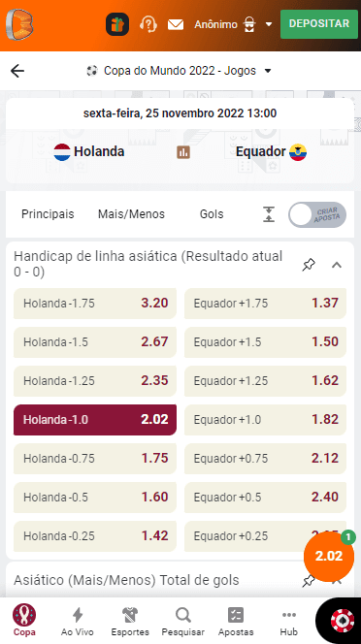Click the collapse all markets icon
This screenshot has width=361, height=644.
269,214
